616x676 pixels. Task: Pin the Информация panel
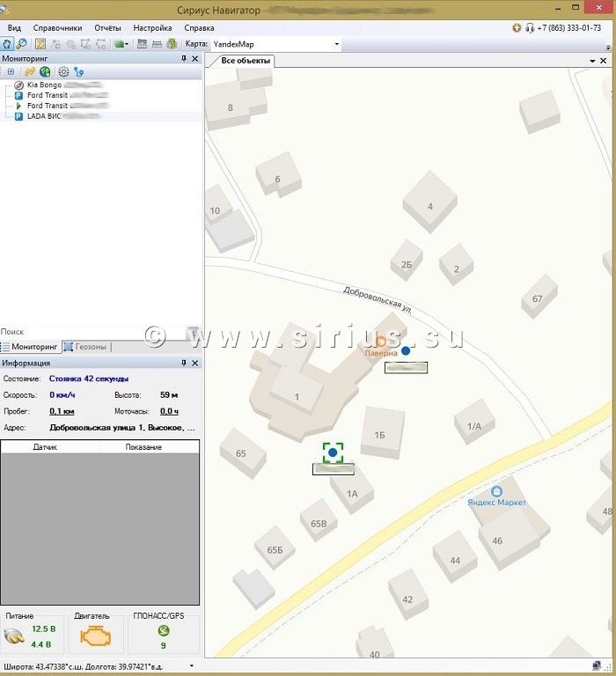(x=184, y=363)
